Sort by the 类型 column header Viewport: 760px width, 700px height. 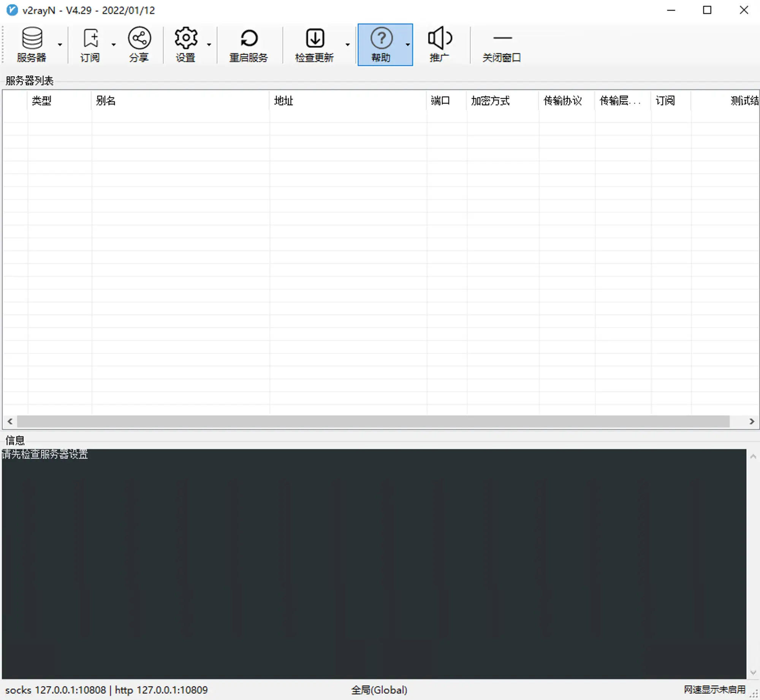tap(59, 101)
